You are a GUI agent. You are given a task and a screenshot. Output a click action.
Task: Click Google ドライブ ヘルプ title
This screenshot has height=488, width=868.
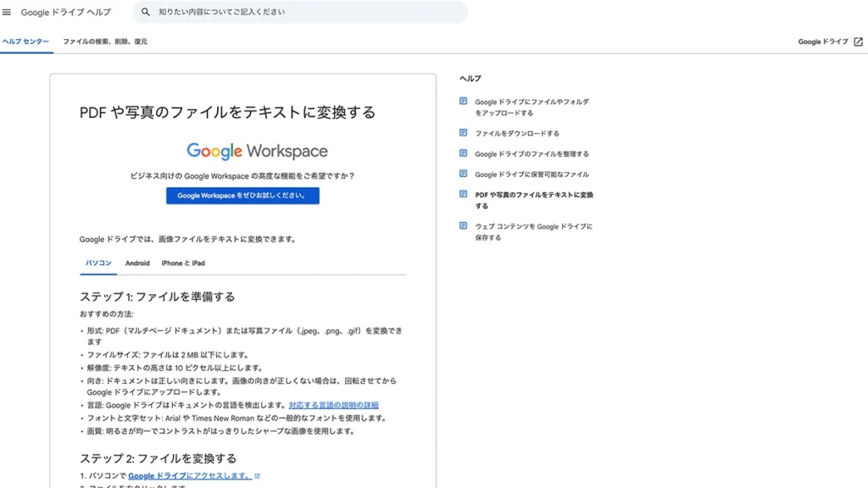point(66,12)
